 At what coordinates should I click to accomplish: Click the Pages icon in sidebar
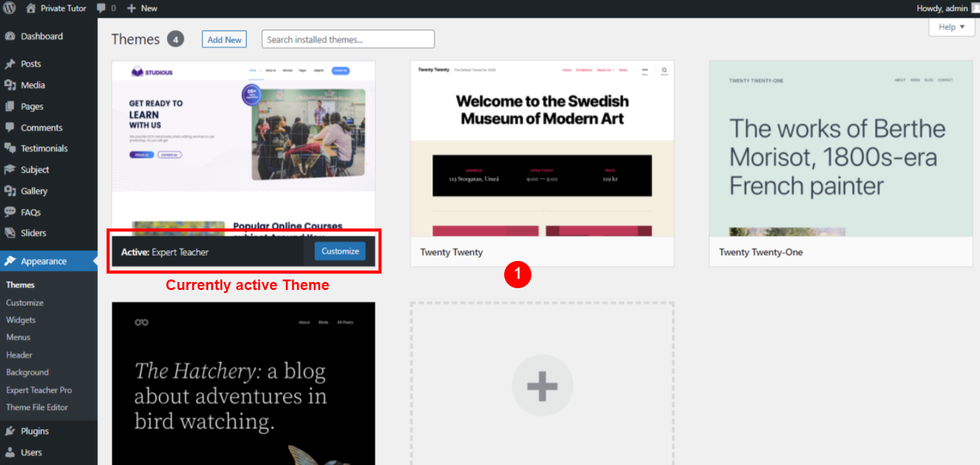point(10,106)
